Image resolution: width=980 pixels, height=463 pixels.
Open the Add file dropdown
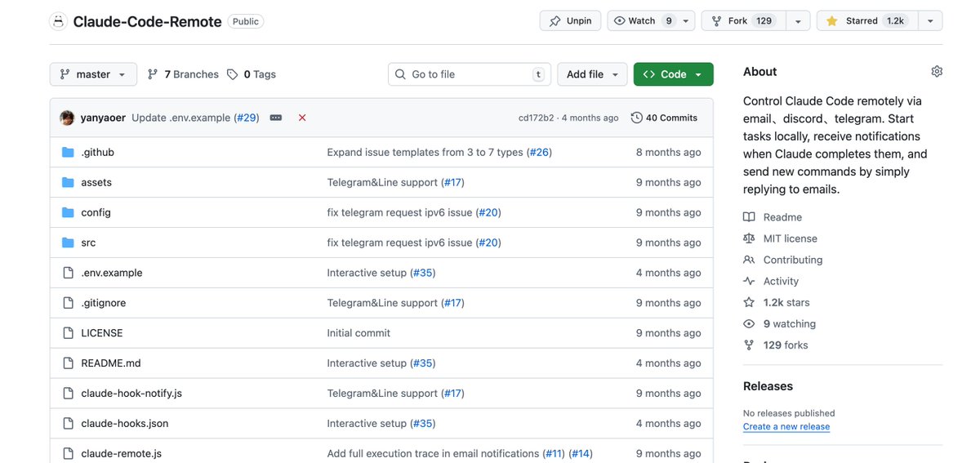tap(593, 74)
